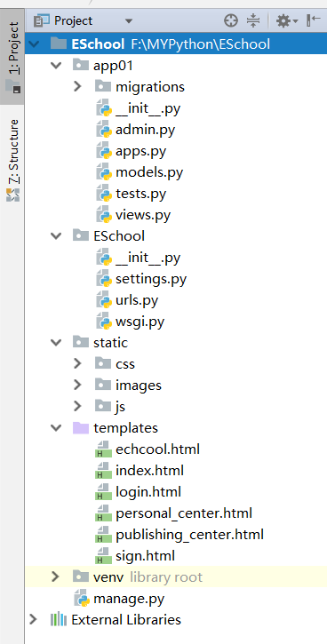Viewport: 327px width, 644px height.
Task: Hide the Project tool window using hide icon
Action: (313, 20)
